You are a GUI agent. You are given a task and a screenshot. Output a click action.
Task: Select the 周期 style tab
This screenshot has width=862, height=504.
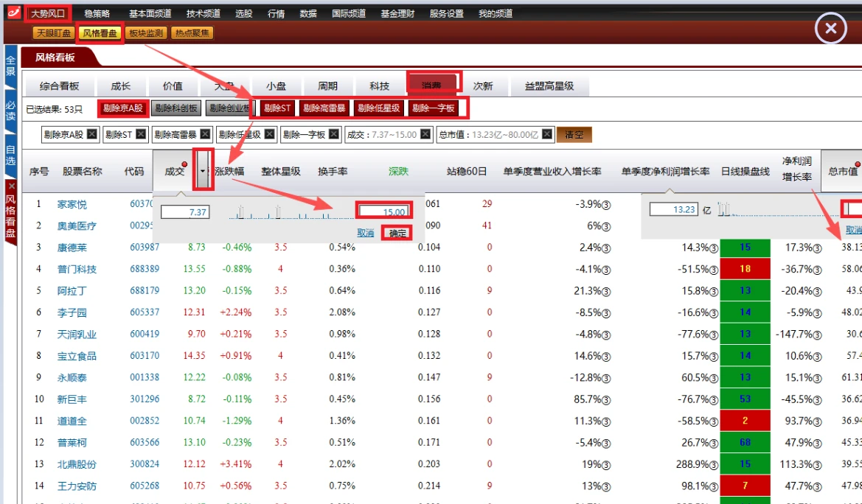[x=327, y=85]
